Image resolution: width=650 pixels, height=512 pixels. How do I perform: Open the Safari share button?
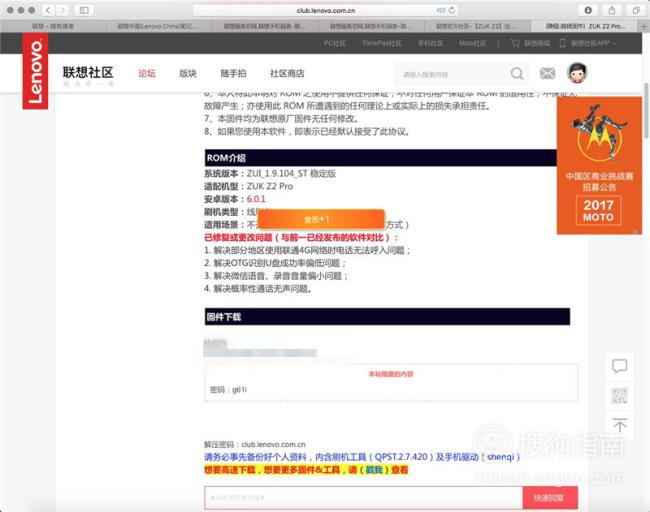[612, 10]
